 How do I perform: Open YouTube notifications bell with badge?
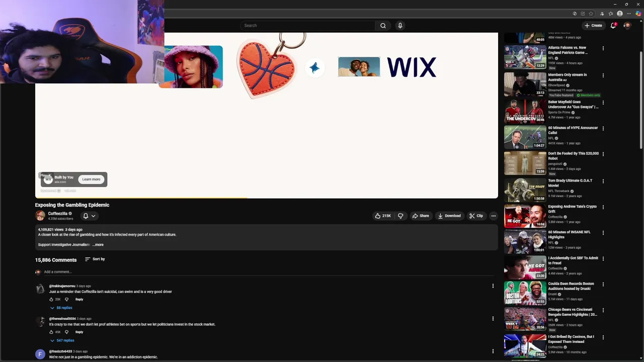pyautogui.click(x=613, y=26)
